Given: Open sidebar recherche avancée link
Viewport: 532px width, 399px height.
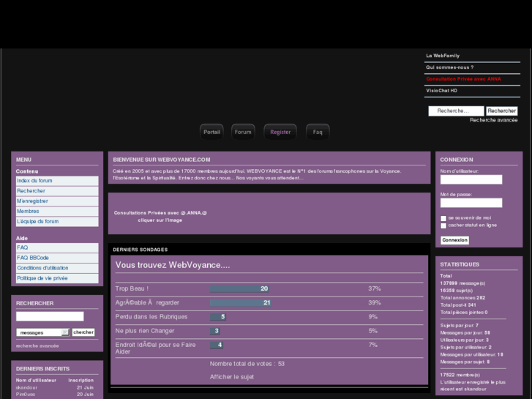Looking at the screenshot, I should click(x=37, y=346).
